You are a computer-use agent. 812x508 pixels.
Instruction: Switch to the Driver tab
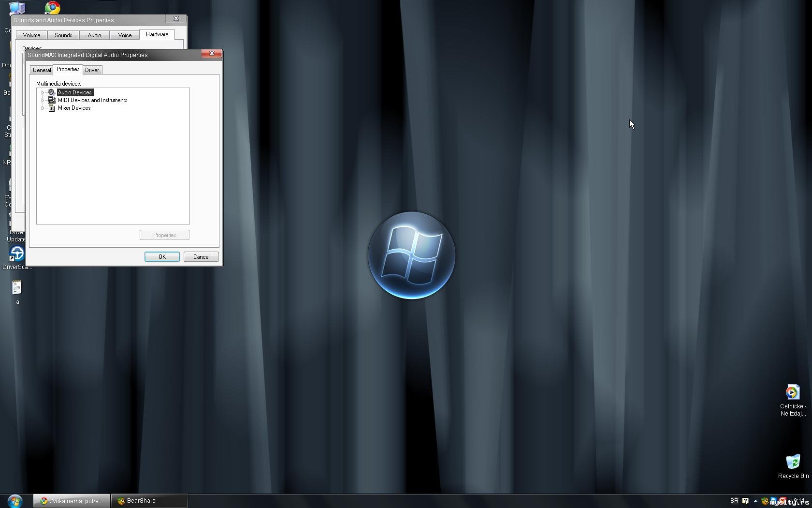[x=92, y=70]
